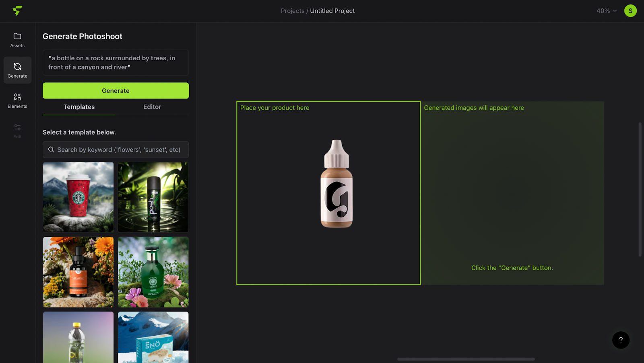Open the Assets panel icon
The image size is (644, 363).
coord(17,40)
